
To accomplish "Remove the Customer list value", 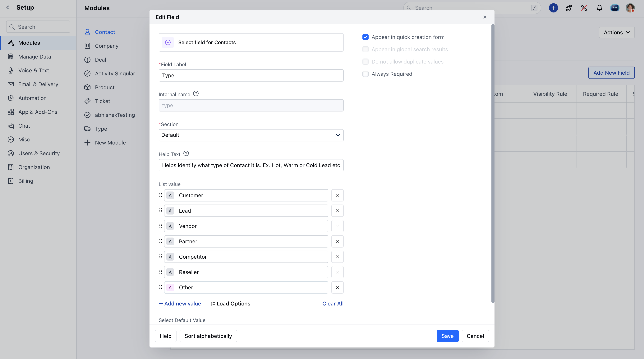I will [x=338, y=195].
